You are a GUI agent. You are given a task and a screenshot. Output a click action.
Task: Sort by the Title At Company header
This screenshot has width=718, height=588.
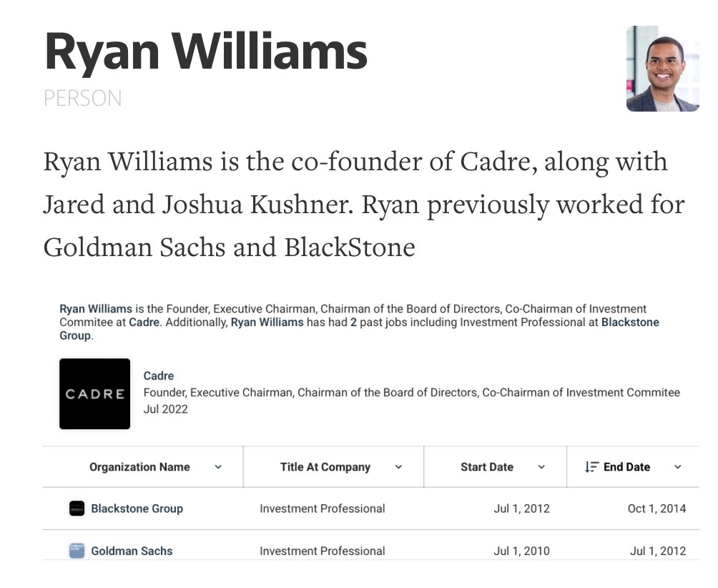pos(325,467)
